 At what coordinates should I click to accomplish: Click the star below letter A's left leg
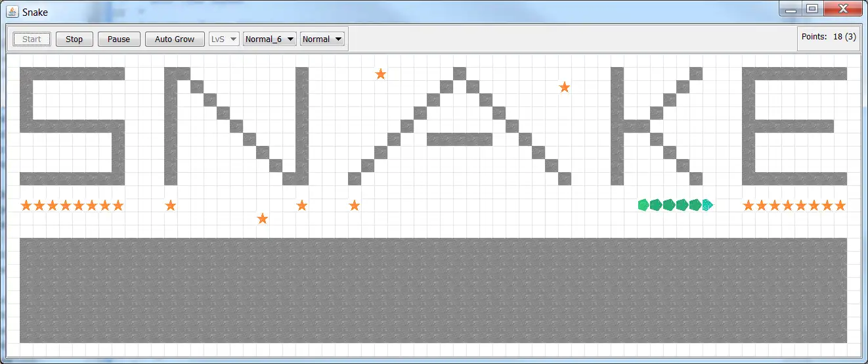pyautogui.click(x=355, y=205)
